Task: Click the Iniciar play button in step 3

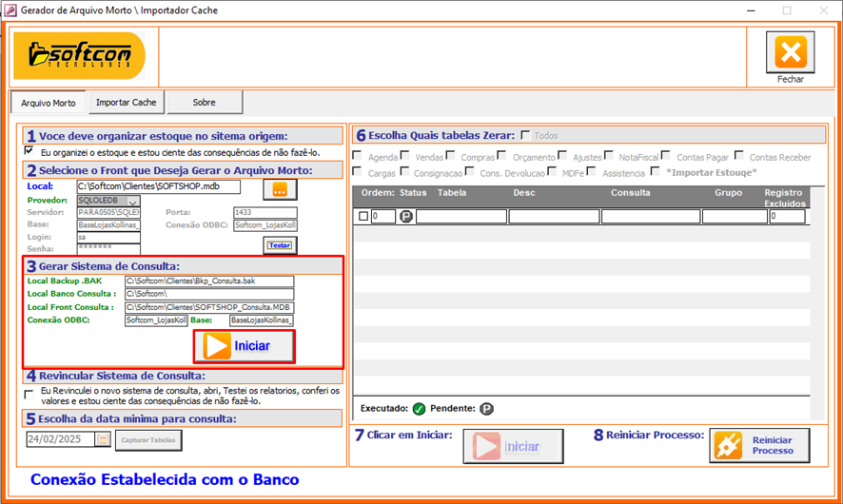Action: pyautogui.click(x=244, y=346)
